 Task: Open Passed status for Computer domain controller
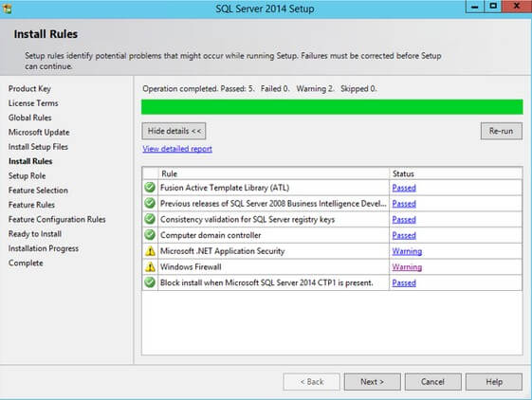404,235
